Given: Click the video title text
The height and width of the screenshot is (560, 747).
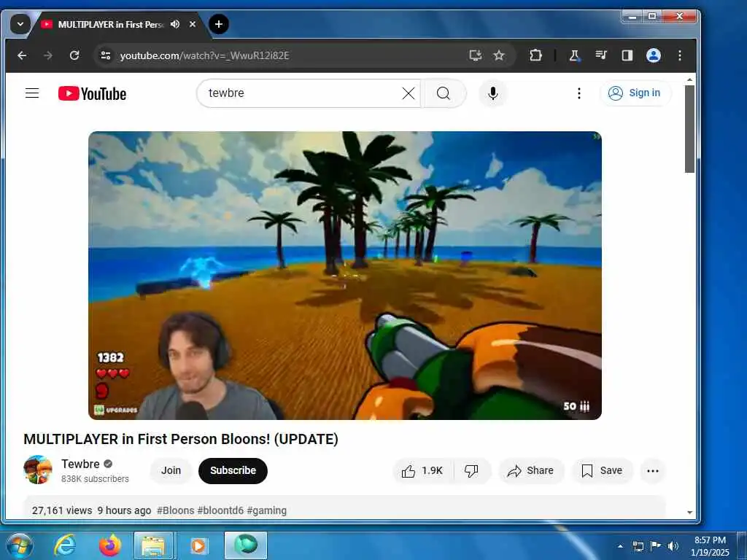Looking at the screenshot, I should [x=181, y=439].
